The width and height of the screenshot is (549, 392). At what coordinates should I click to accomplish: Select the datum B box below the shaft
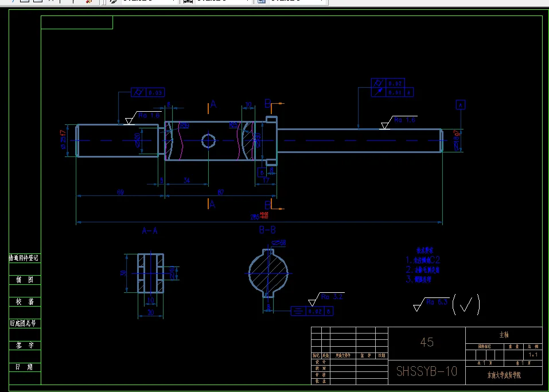coord(262,173)
